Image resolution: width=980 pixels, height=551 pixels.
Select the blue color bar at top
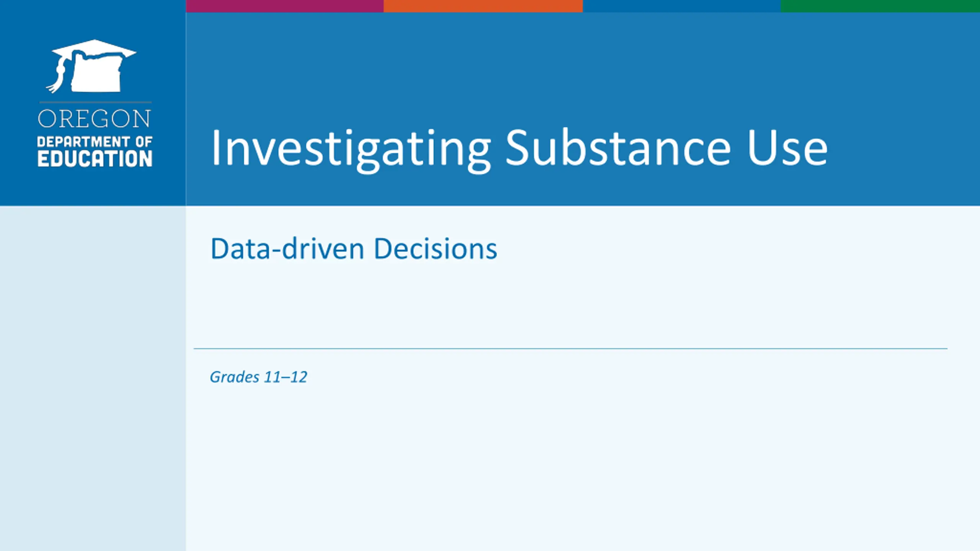(681, 6)
